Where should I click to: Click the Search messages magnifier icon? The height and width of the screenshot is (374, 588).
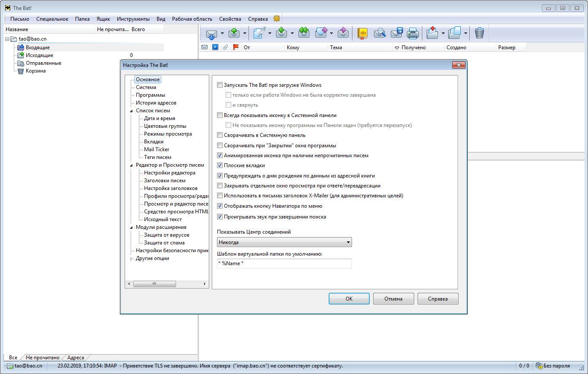[380, 33]
